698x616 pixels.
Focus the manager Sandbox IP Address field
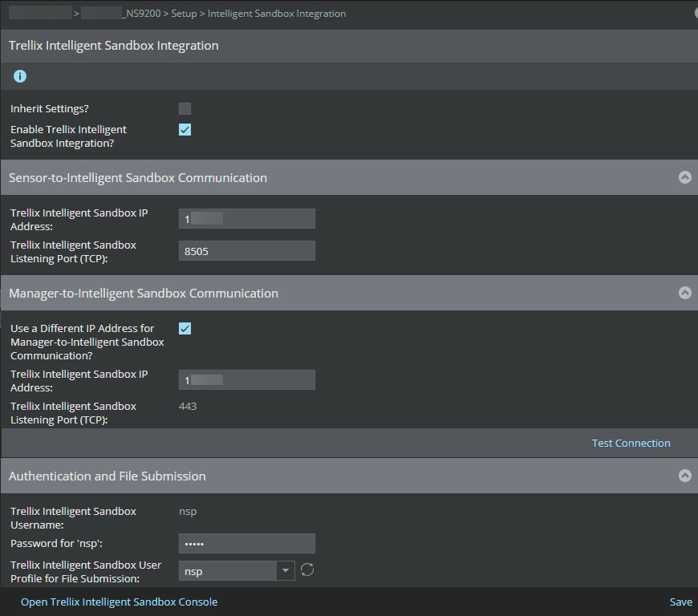pyautogui.click(x=247, y=379)
